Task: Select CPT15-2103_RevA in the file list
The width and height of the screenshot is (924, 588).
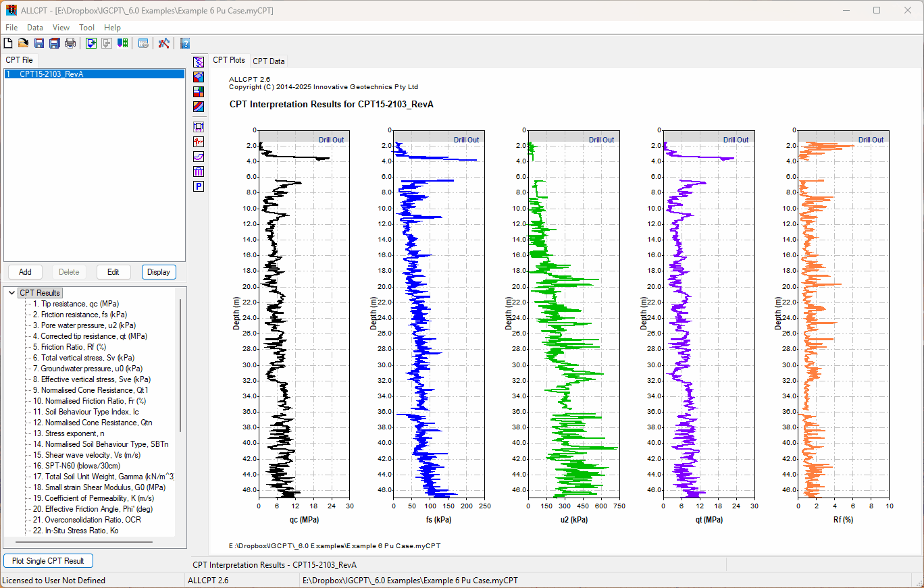Action: coord(94,74)
